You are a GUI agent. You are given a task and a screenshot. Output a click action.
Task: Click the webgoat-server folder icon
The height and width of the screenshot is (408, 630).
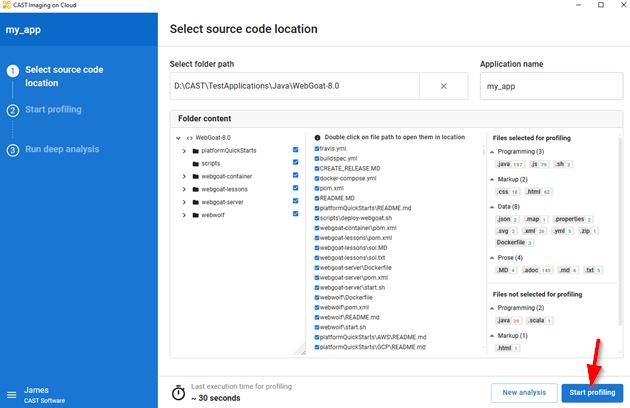point(196,202)
